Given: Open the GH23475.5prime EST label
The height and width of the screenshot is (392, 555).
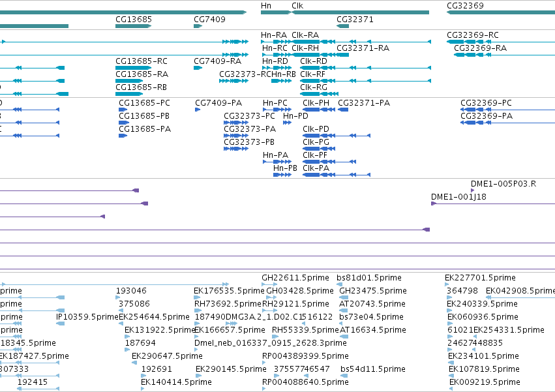Looking at the screenshot, I should [372, 291].
